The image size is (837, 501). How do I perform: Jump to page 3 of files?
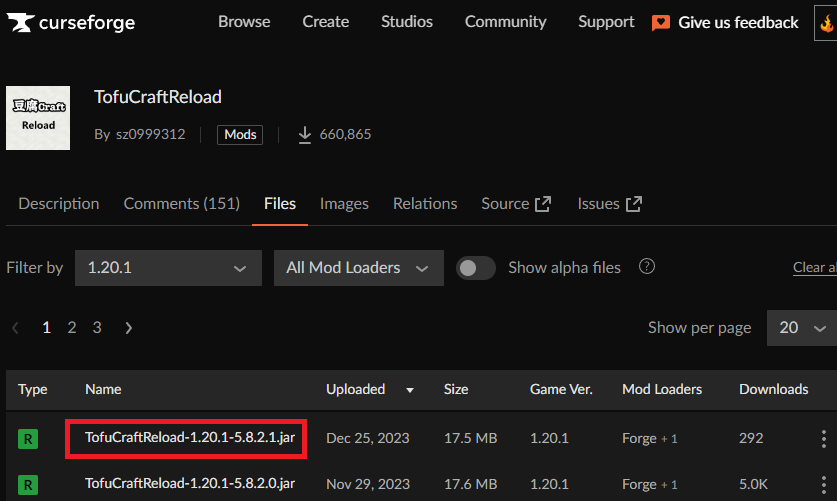point(97,327)
